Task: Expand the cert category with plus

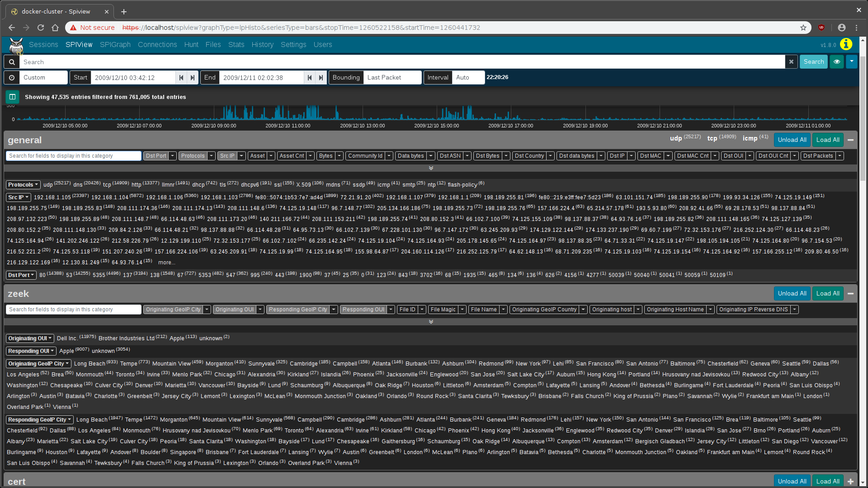Action: 850,481
